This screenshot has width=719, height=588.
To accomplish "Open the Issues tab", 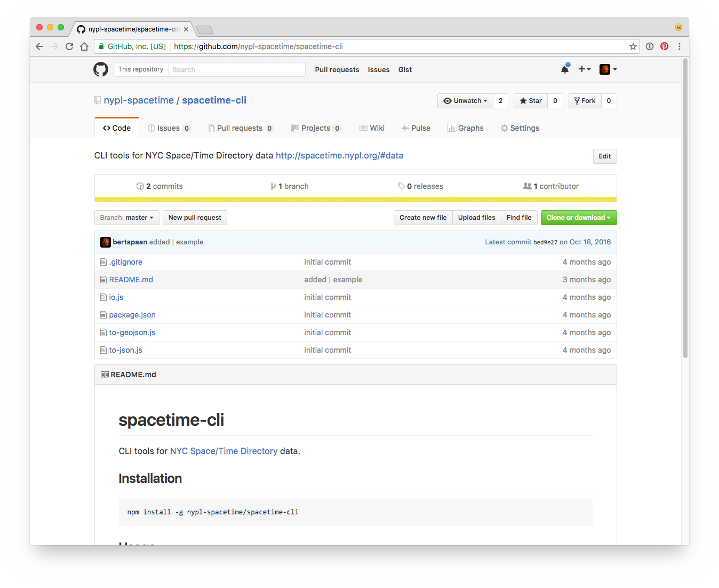I will 169,128.
